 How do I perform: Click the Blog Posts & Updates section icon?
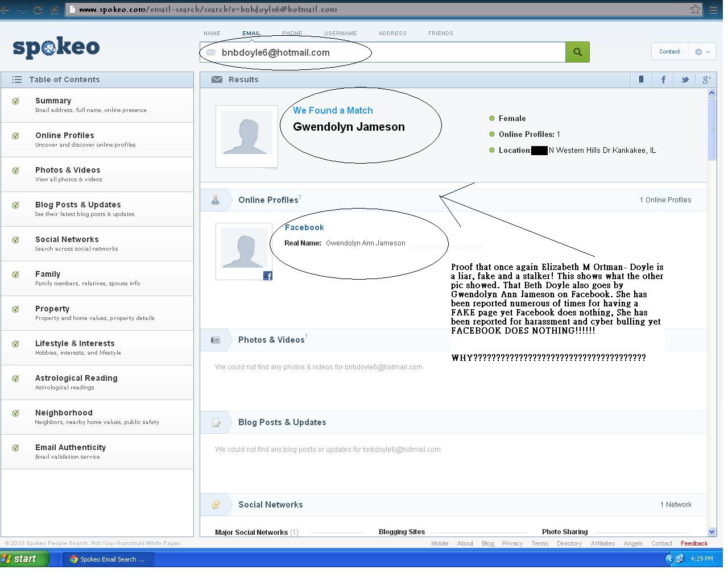click(x=216, y=422)
